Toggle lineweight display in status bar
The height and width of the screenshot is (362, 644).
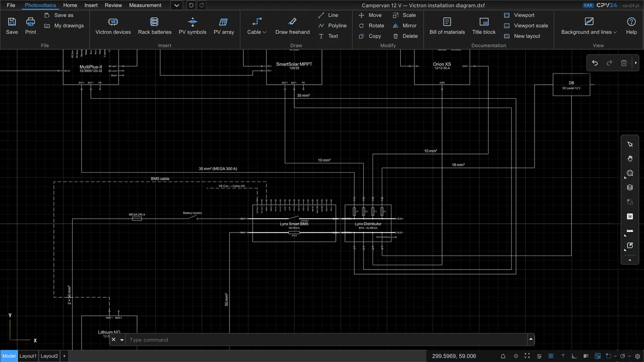(x=586, y=356)
